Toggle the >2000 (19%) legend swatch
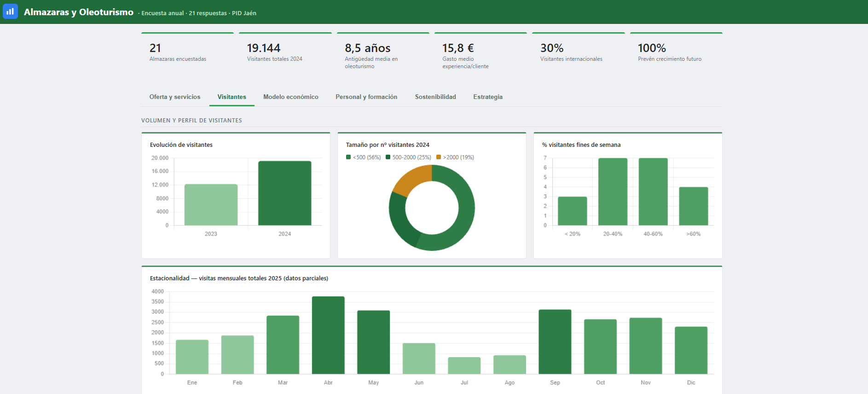Image resolution: width=868 pixels, height=394 pixels. [x=439, y=157]
